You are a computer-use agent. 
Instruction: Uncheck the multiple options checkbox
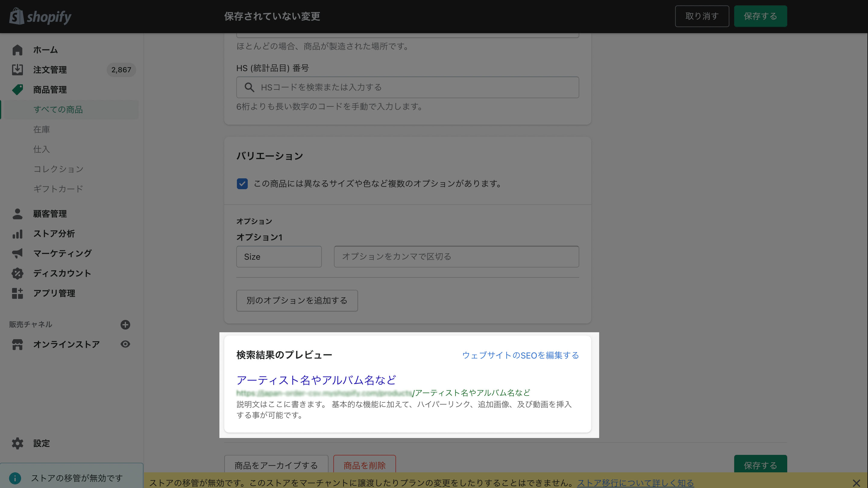coord(242,183)
